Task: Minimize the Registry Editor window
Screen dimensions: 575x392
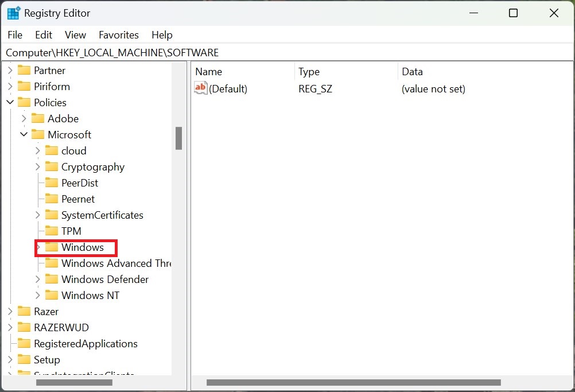Action: [x=474, y=13]
